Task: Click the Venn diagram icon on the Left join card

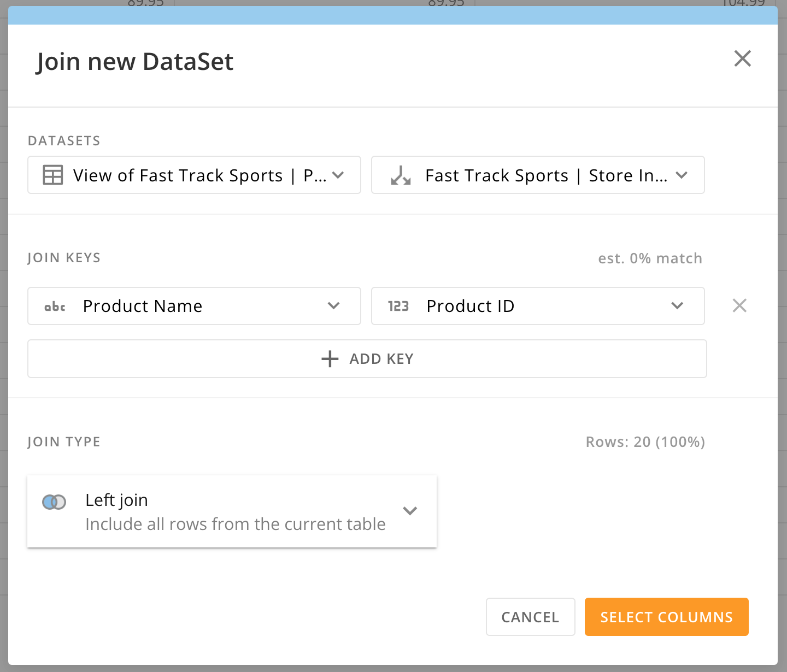Action: [x=54, y=502]
